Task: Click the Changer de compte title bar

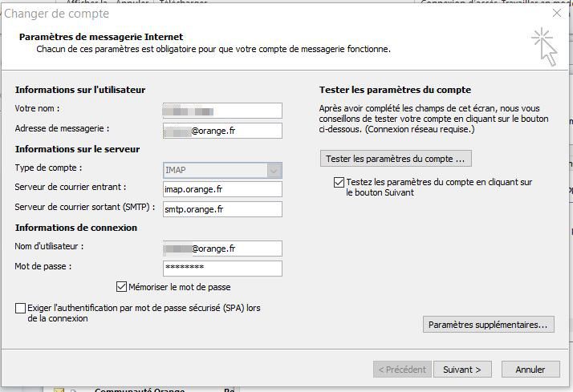Action: coord(241,13)
